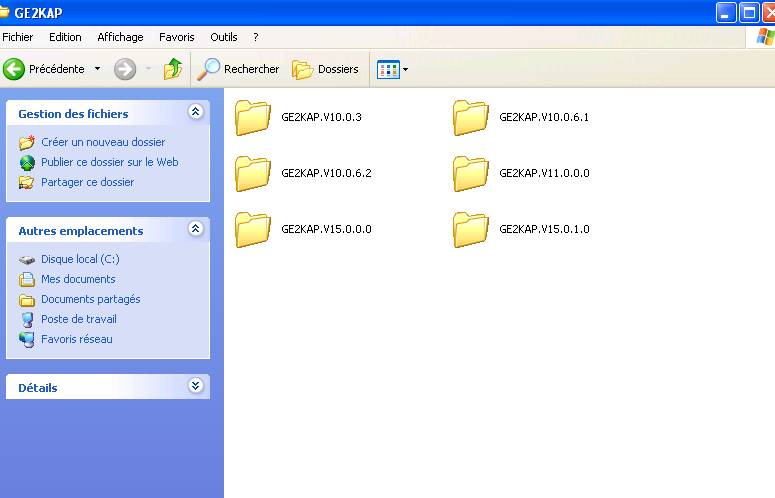This screenshot has width=775, height=498.
Task: Go back with the green Précédente arrow
Action: tap(14, 69)
